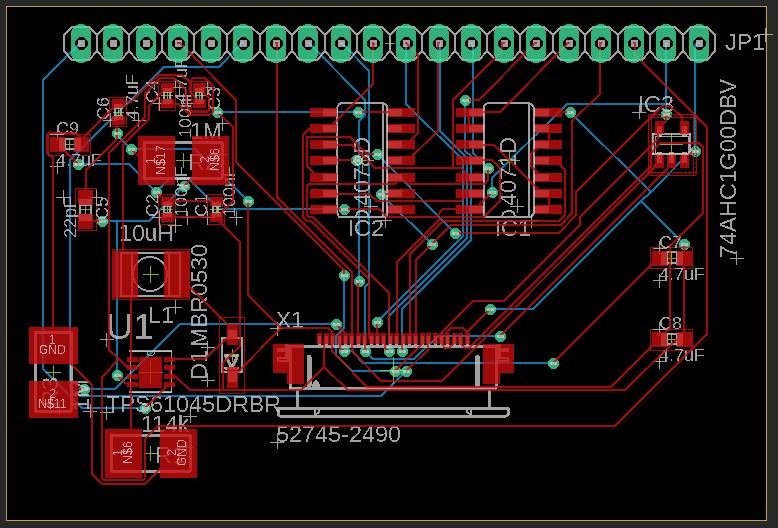This screenshot has height=528, width=778.
Task: Click the C7 capacitor footprint
Action: [671, 258]
